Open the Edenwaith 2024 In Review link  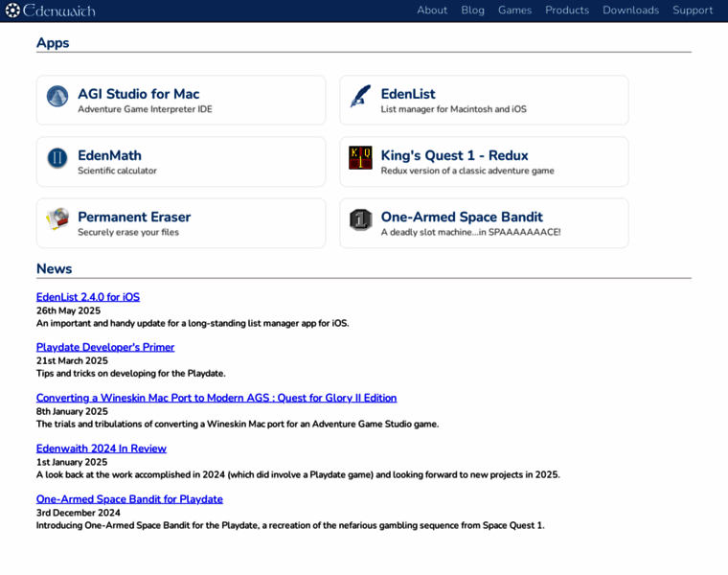click(102, 448)
